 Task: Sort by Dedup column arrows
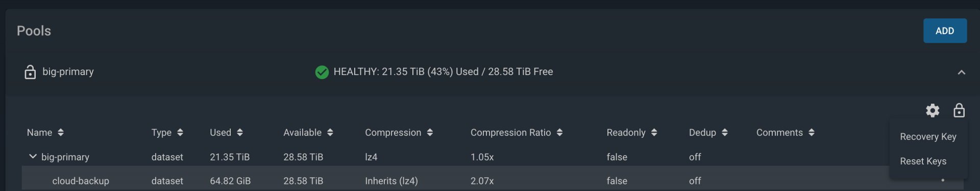click(x=724, y=132)
